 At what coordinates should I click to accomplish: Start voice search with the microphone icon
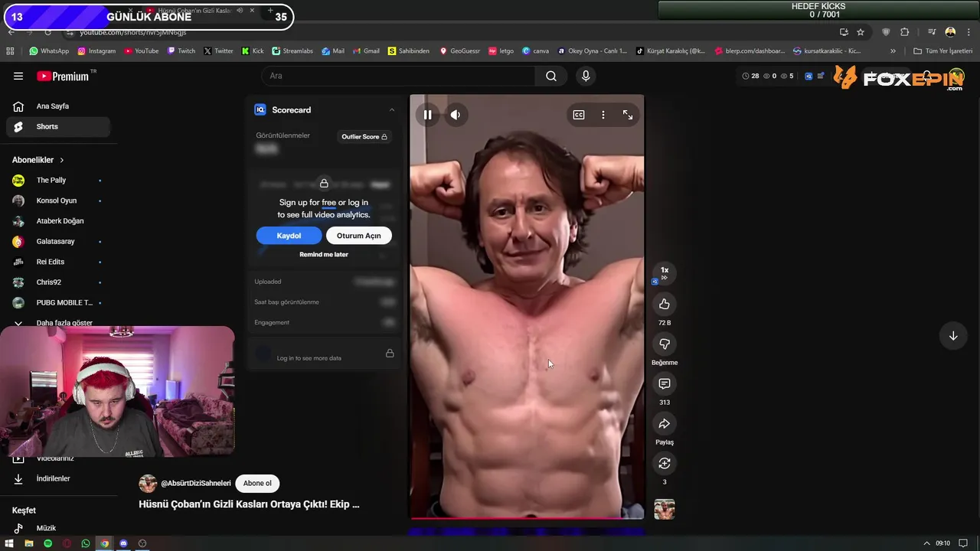click(x=586, y=76)
